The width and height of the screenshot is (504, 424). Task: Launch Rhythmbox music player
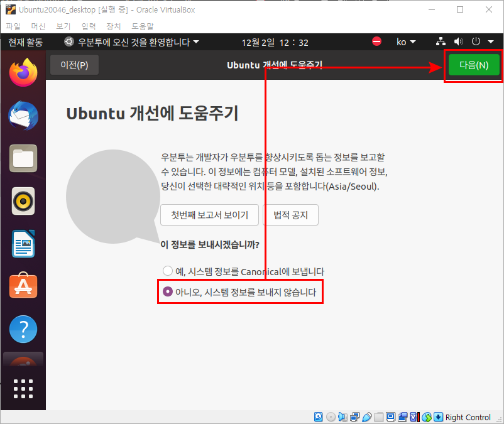click(23, 201)
